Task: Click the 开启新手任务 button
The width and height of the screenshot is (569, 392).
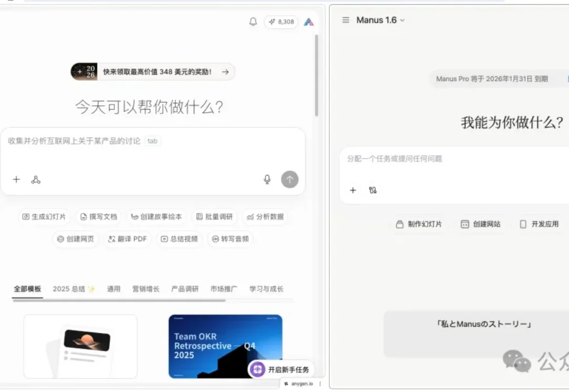Action: click(281, 369)
